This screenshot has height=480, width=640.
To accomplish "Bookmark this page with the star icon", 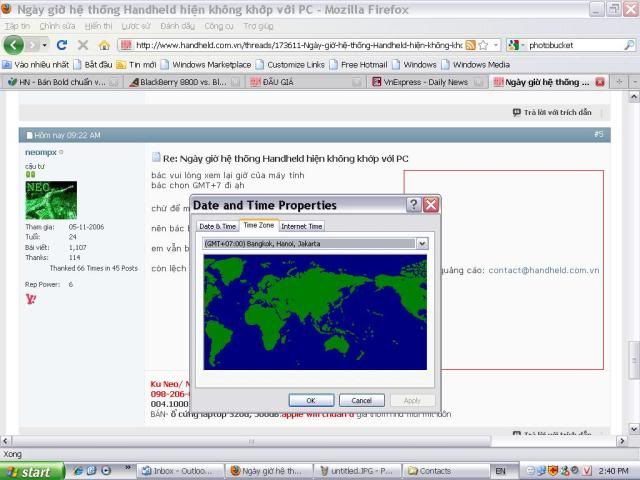I will click(x=484, y=45).
